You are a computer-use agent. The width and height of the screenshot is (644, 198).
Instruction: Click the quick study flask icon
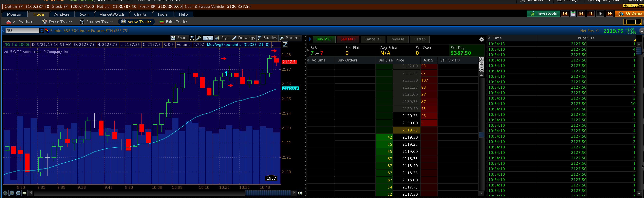pyautogui.click(x=192, y=38)
